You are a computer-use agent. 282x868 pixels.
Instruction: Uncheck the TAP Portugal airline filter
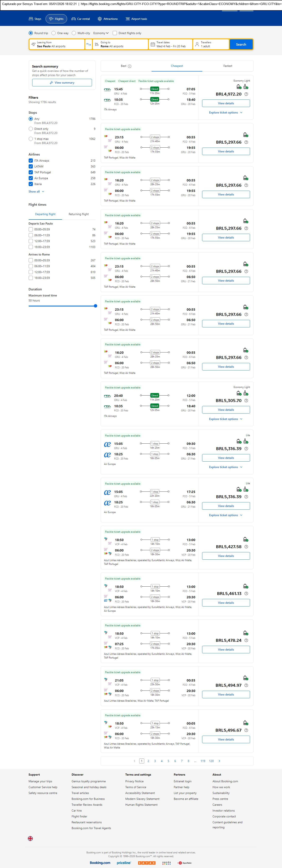31,172
